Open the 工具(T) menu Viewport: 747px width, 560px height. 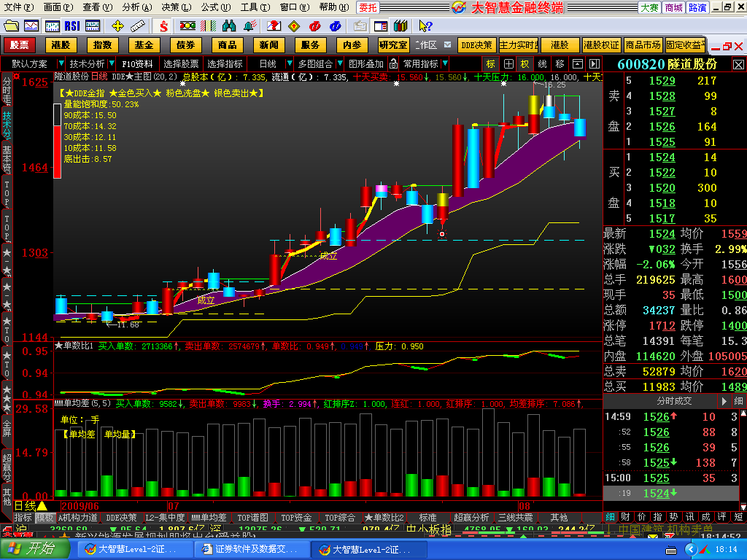255,7
